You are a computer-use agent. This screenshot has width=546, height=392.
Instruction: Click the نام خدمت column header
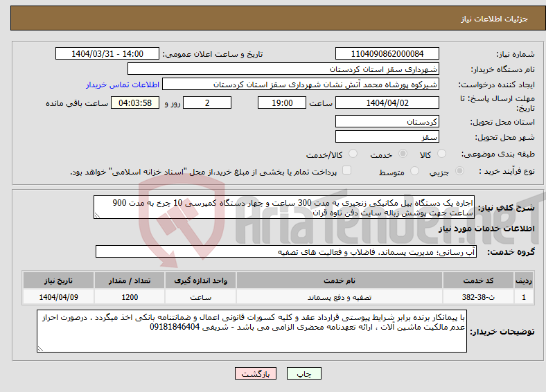[340, 280]
